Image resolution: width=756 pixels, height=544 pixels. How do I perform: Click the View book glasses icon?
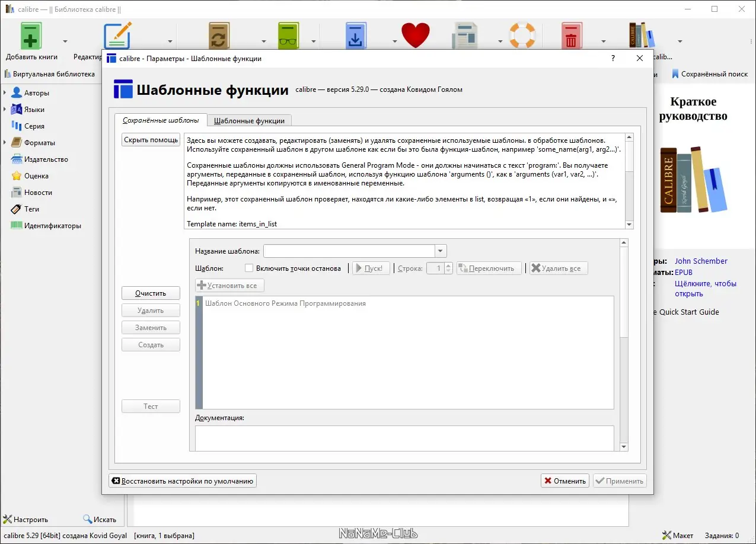[290, 36]
